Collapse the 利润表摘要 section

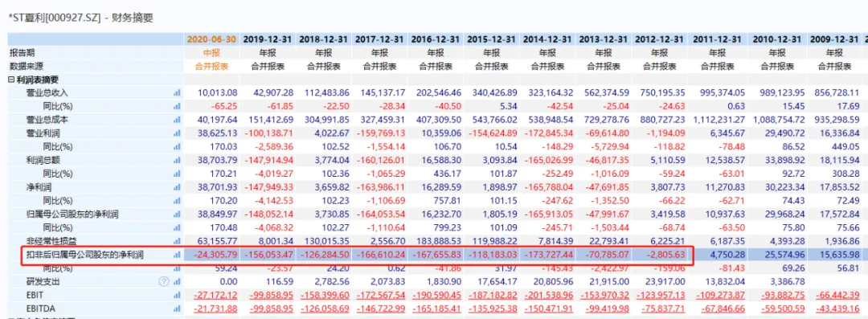pyautogui.click(x=11, y=80)
